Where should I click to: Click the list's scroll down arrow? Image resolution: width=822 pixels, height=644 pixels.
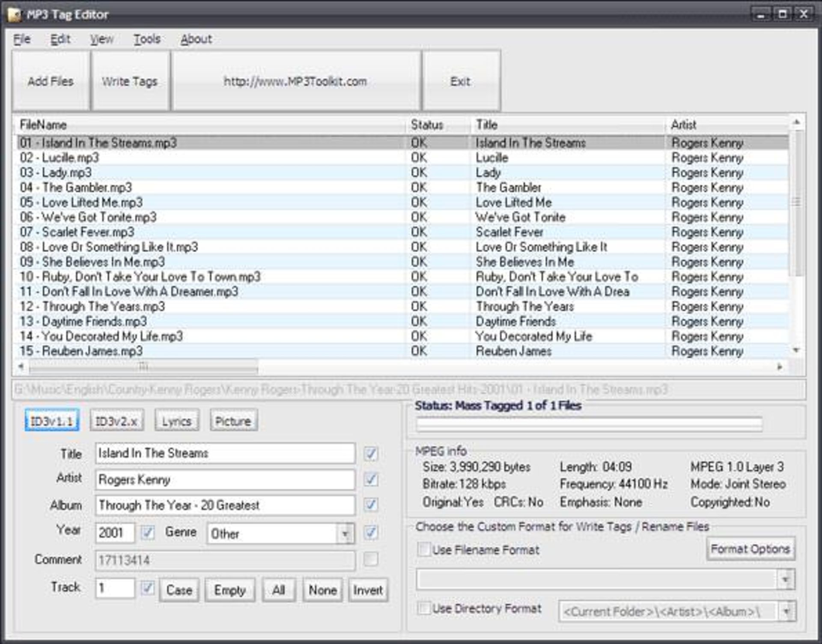click(796, 350)
